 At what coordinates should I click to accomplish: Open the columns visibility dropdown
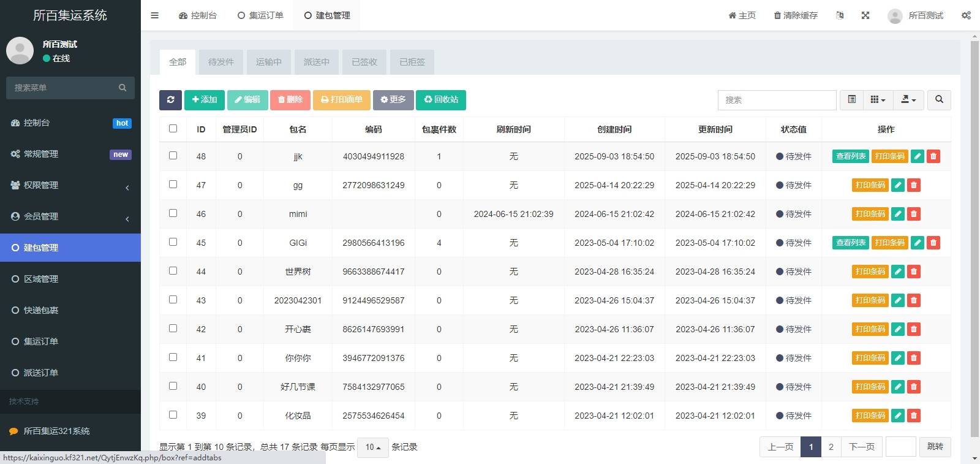(x=878, y=100)
